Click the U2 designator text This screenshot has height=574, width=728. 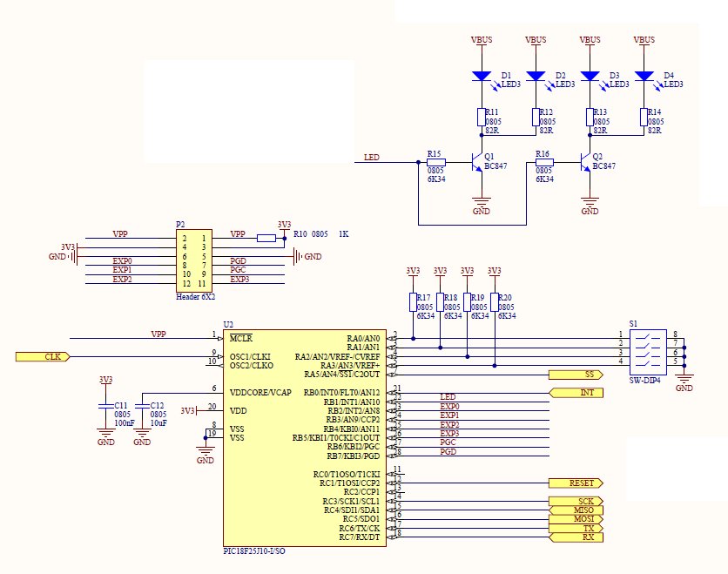(x=228, y=325)
